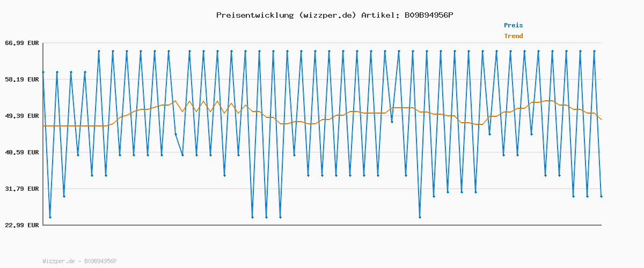Click article number B09B94956P in the title
The height and width of the screenshot is (268, 644).
tap(429, 15)
